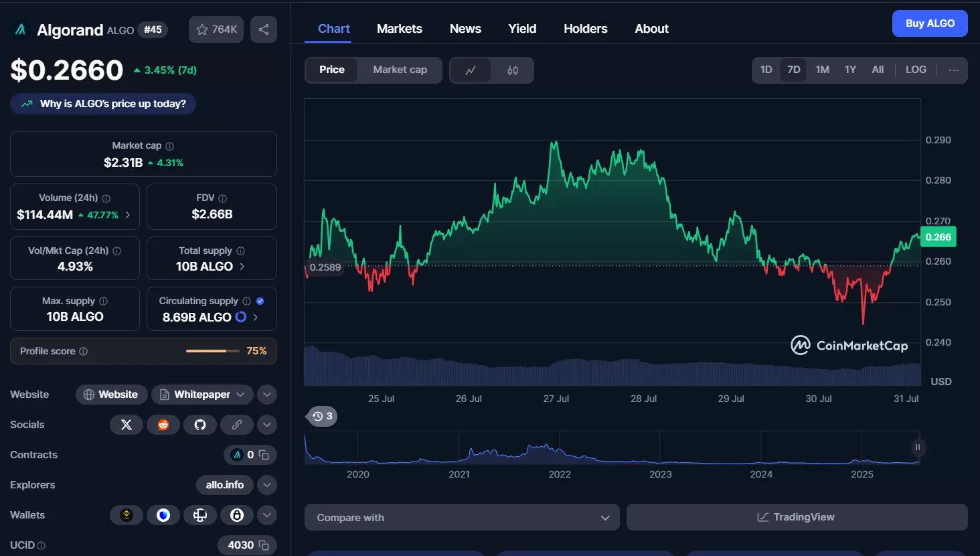The height and width of the screenshot is (556, 980).
Task: Add Algorand to watchlist via star button
Action: click(x=216, y=29)
